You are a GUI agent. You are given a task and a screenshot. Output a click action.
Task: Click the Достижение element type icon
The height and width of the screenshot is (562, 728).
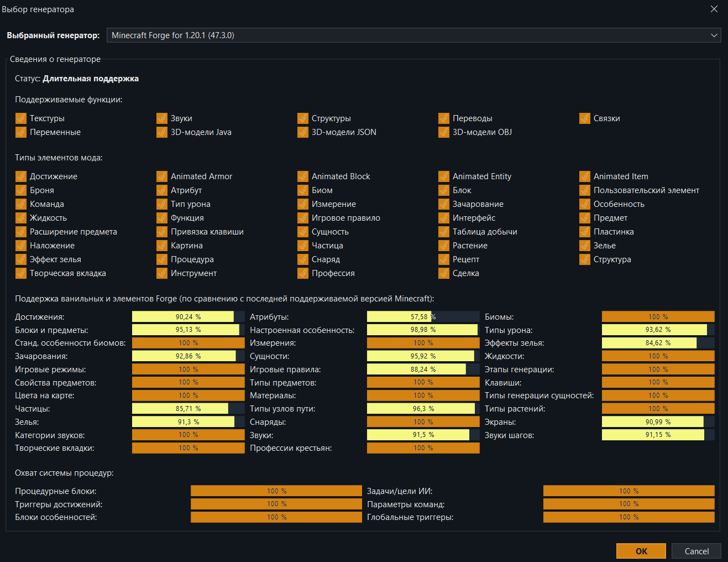21,176
